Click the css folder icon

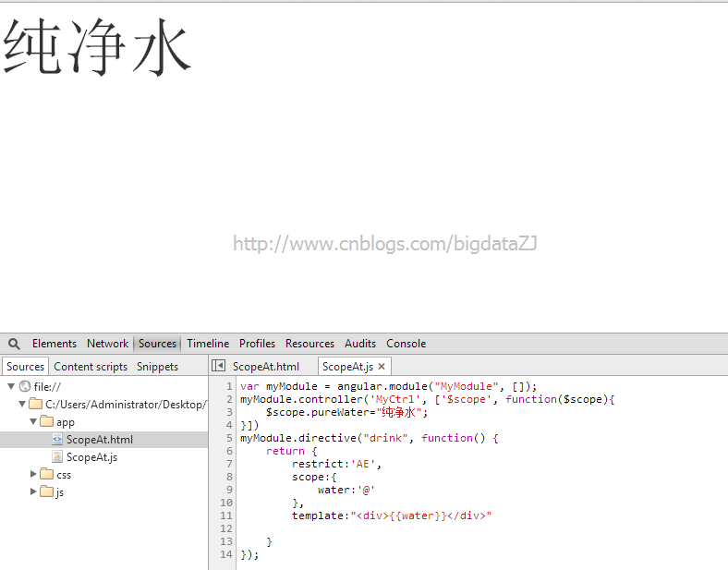[46, 474]
